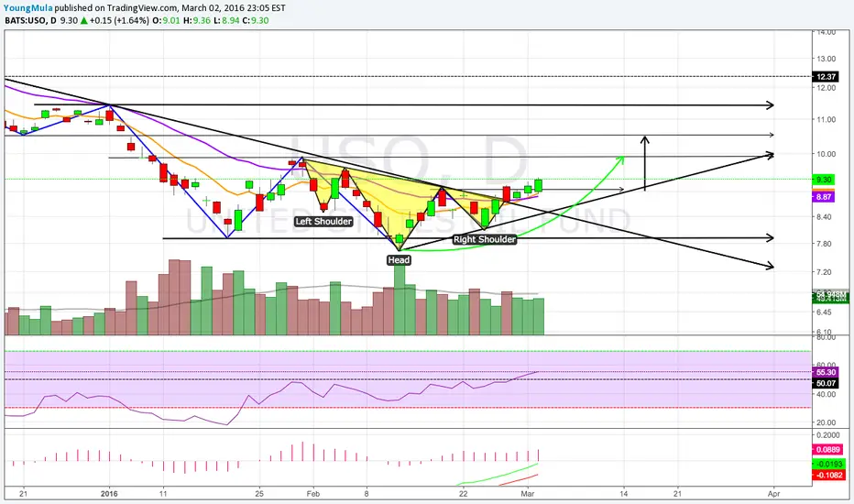Viewport: 854px width, 504px height.
Task: Select the Left Shoulder chart label
Action: tap(323, 221)
